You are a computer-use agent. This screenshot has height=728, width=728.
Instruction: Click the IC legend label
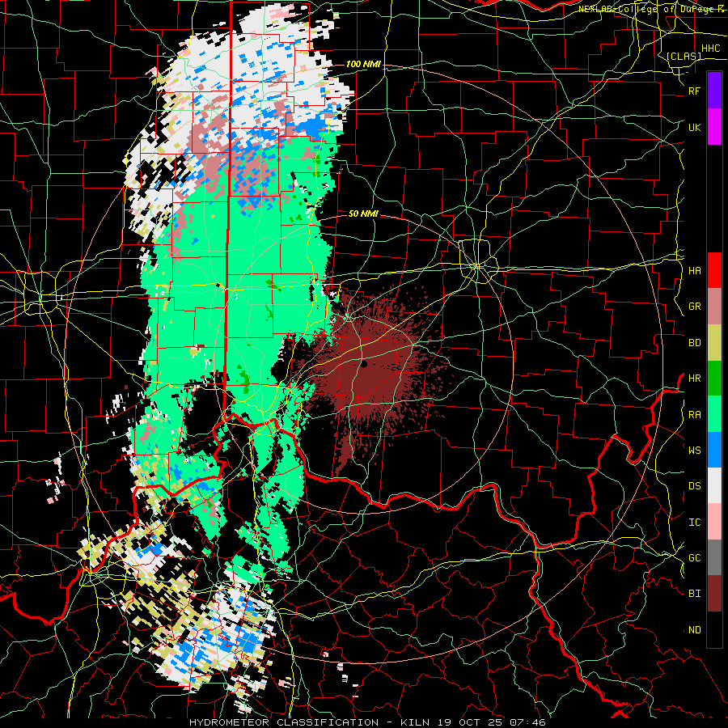point(694,522)
